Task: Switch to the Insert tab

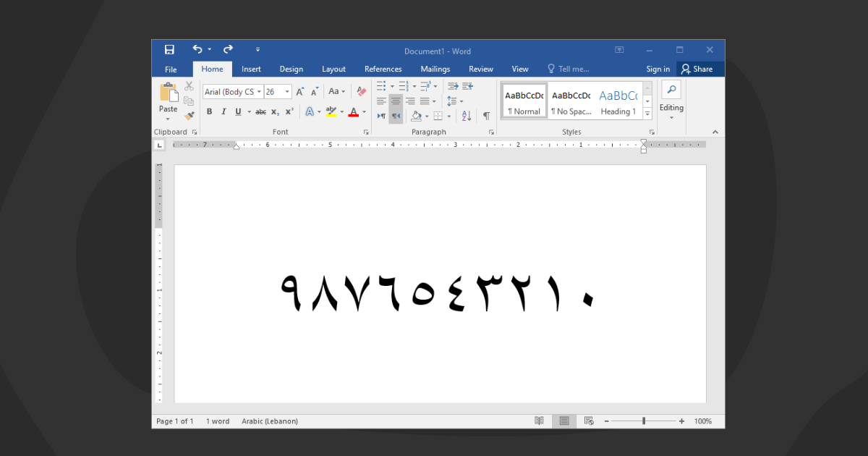Action: [x=252, y=69]
